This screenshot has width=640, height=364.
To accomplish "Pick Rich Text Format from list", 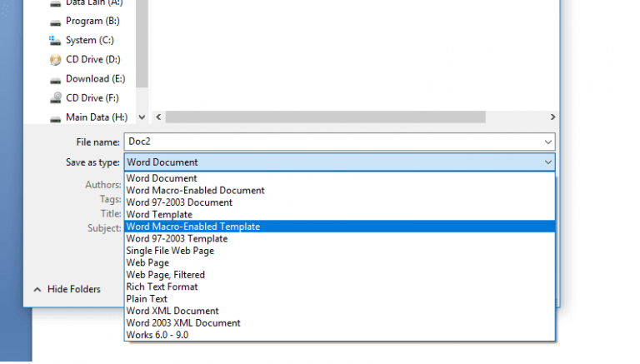I will (x=340, y=287).
